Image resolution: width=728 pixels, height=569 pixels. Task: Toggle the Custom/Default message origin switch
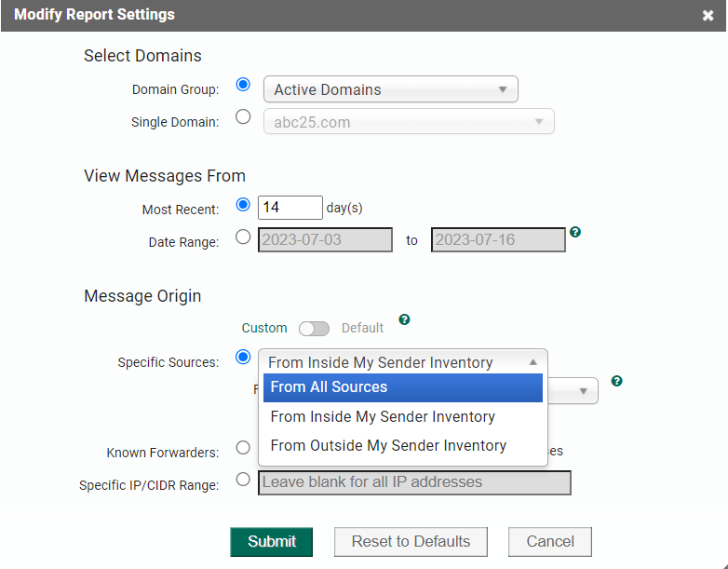click(314, 329)
